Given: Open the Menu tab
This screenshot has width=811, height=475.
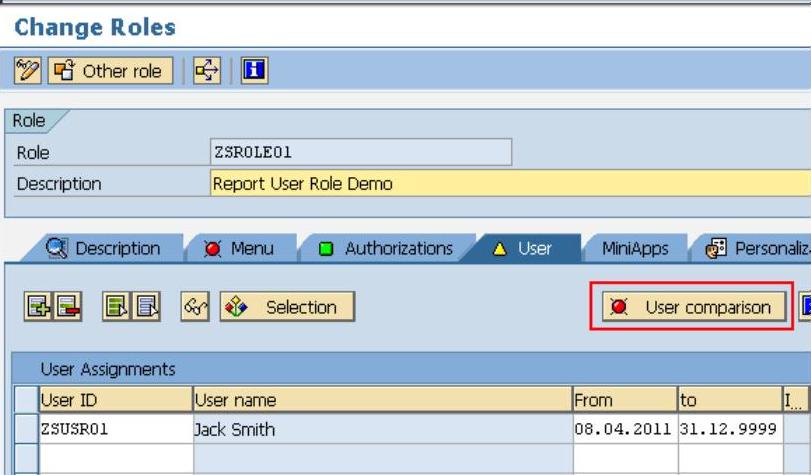Looking at the screenshot, I should click(x=242, y=249).
